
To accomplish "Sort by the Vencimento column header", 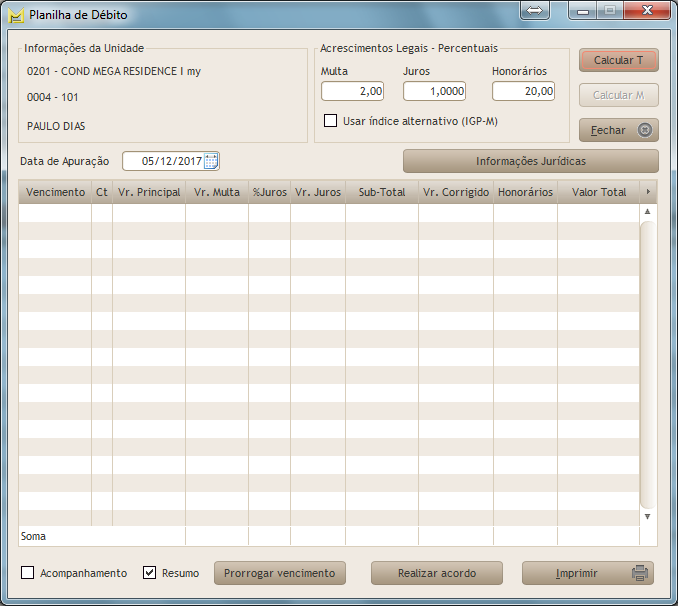I will (x=55, y=192).
